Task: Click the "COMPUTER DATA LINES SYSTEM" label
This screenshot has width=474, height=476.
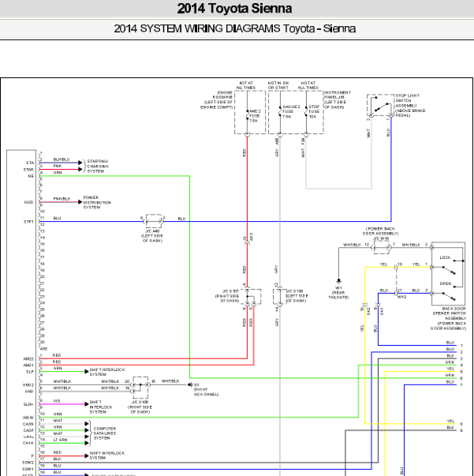Action: tap(105, 433)
